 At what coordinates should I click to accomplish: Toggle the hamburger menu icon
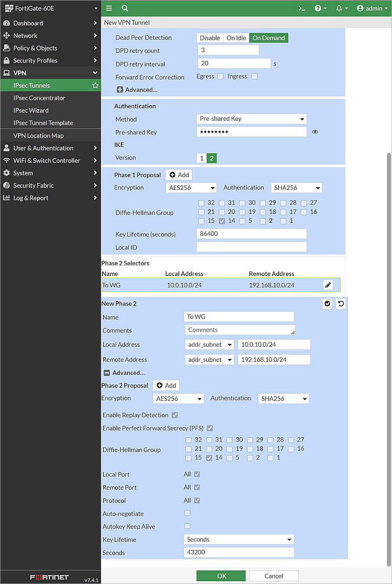point(109,8)
